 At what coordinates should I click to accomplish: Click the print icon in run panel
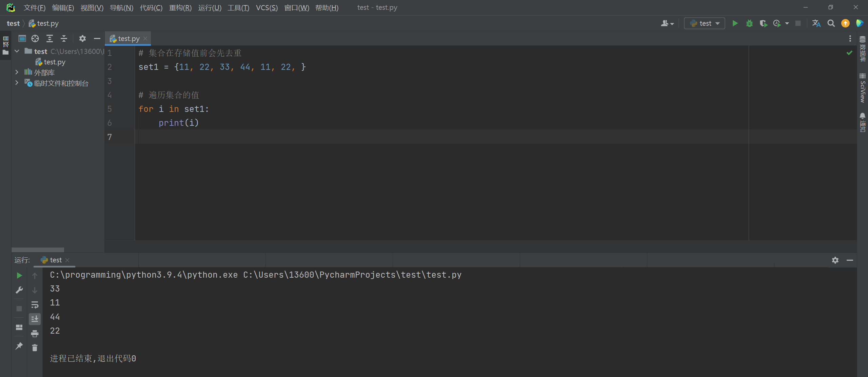pyautogui.click(x=35, y=334)
